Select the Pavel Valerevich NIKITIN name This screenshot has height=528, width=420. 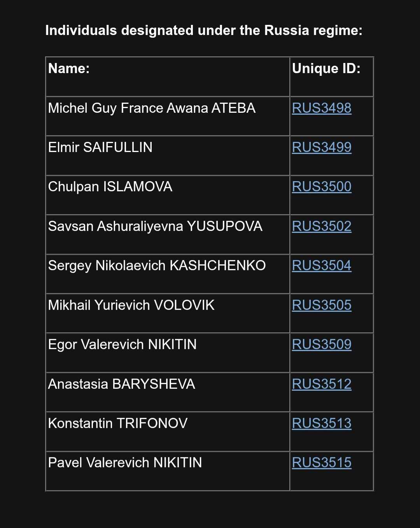[x=125, y=463]
